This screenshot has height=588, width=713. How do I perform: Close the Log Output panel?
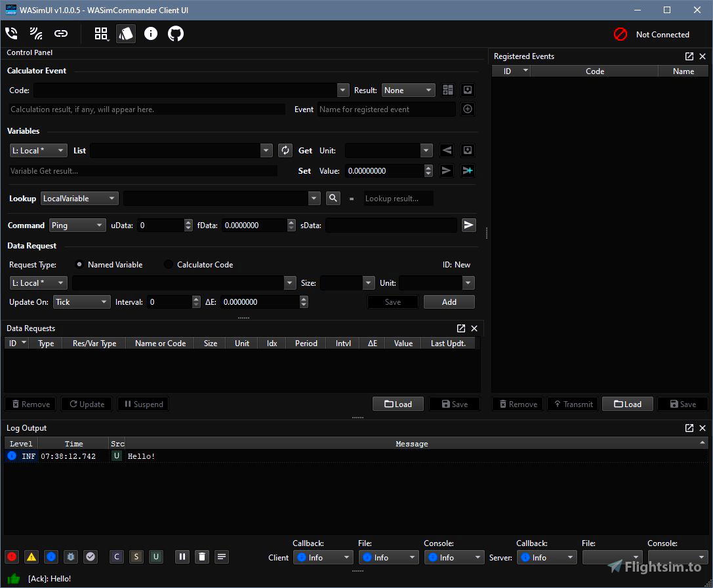[703, 428]
